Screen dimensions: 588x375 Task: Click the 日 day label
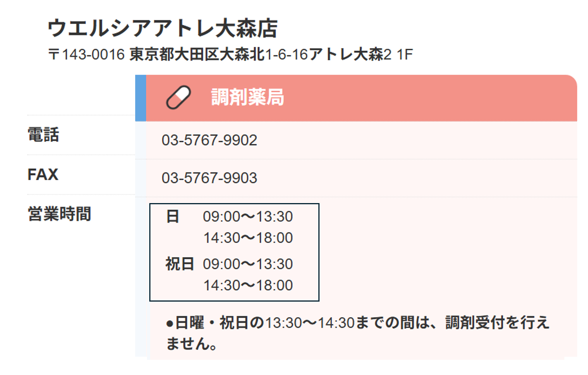click(x=173, y=216)
